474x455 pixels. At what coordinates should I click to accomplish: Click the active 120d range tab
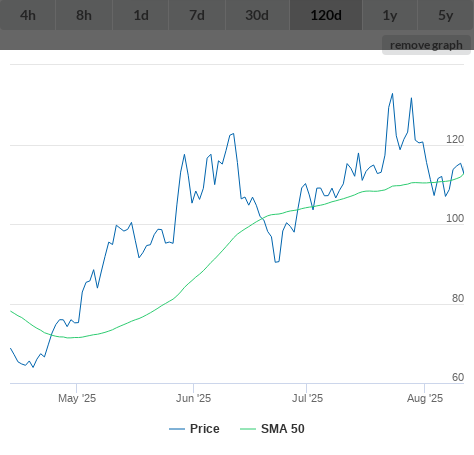coord(326,15)
